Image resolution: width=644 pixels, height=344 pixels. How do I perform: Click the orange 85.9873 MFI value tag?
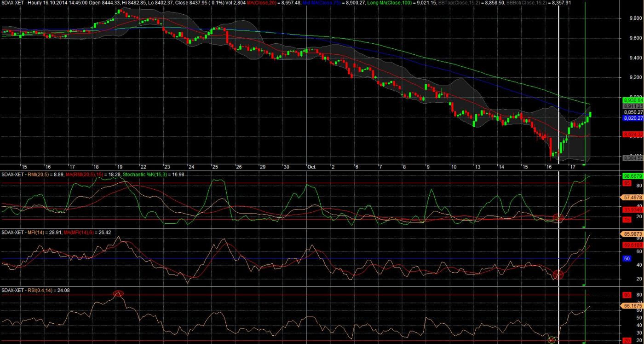632,234
